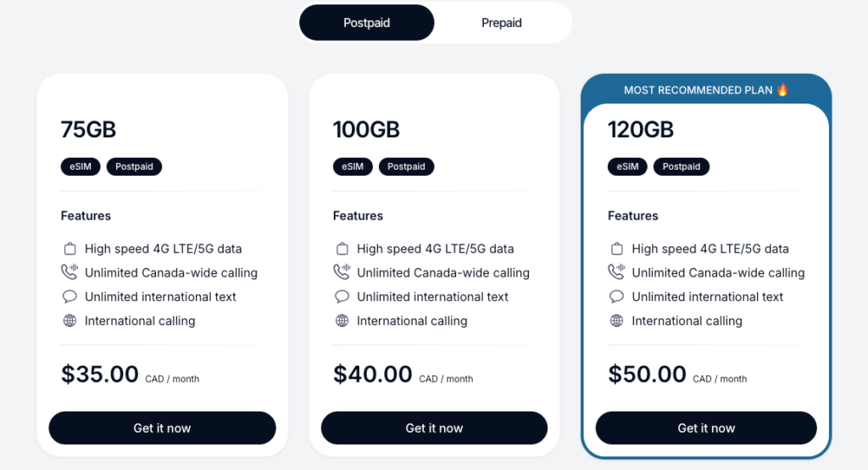868x470 pixels.
Task: Click the Postpaid badge on 100GB plan
Action: (406, 166)
